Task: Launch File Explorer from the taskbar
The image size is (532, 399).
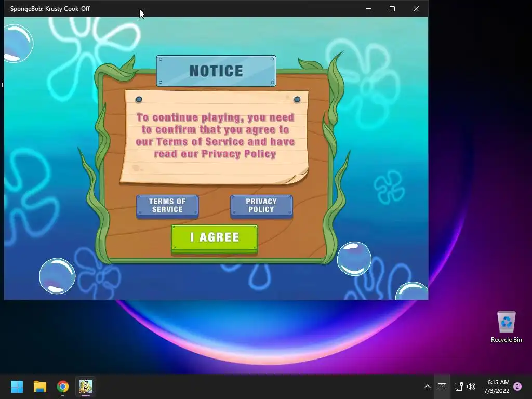Action: pos(39,387)
